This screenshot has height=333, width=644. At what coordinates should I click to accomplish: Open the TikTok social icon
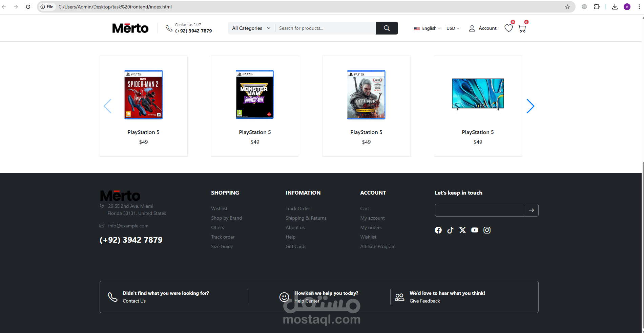450,230
